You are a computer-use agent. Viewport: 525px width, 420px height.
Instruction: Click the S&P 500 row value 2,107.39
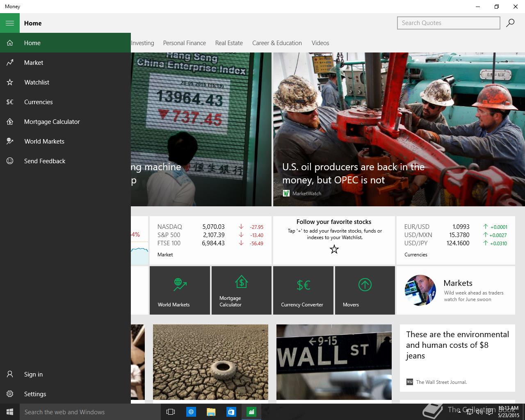pyautogui.click(x=213, y=235)
